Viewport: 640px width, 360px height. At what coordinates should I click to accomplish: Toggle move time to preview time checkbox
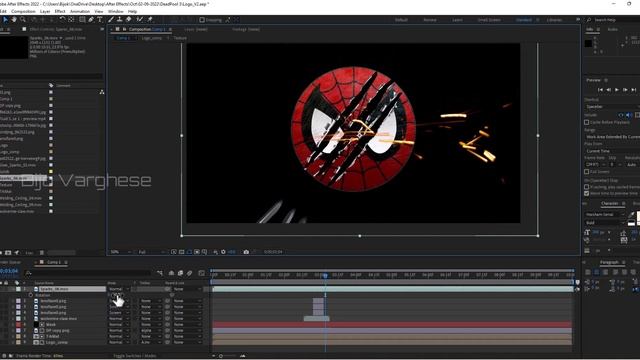point(587,193)
